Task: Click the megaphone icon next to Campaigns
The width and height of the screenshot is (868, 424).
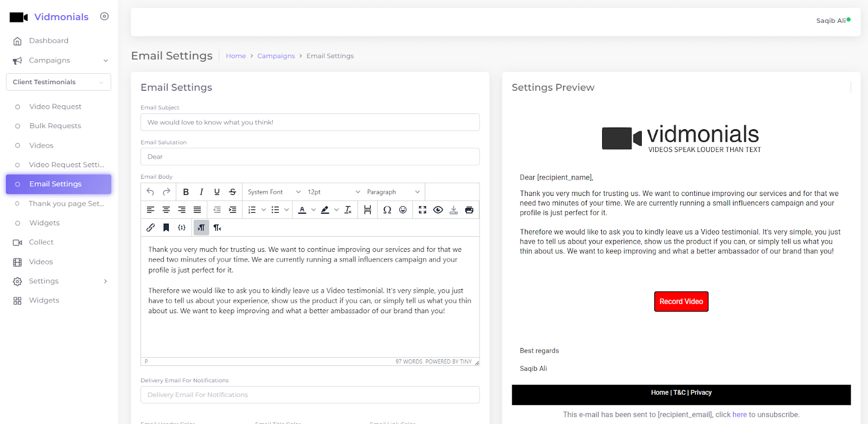Action: (x=17, y=61)
